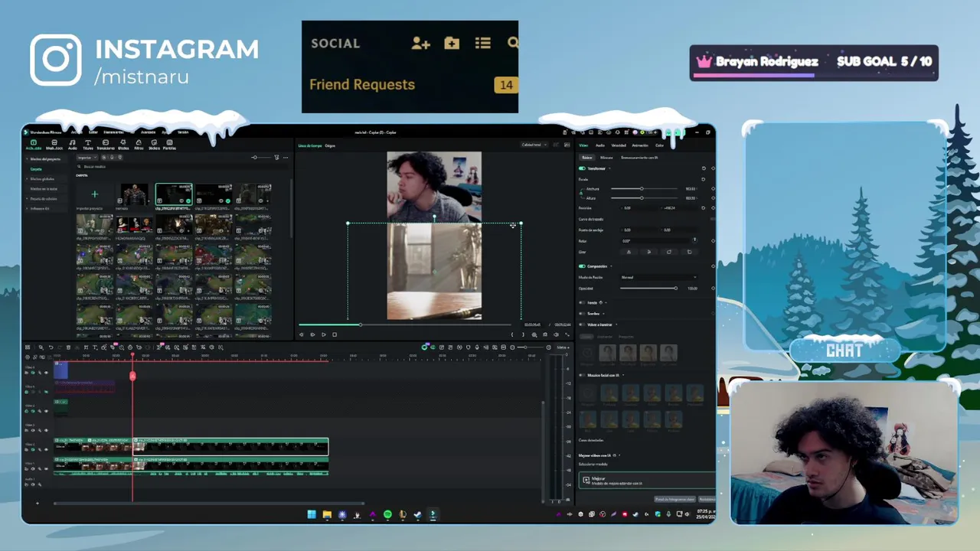This screenshot has height=551, width=980.
Task: Switch to the Audio properties tab
Action: [x=600, y=145]
